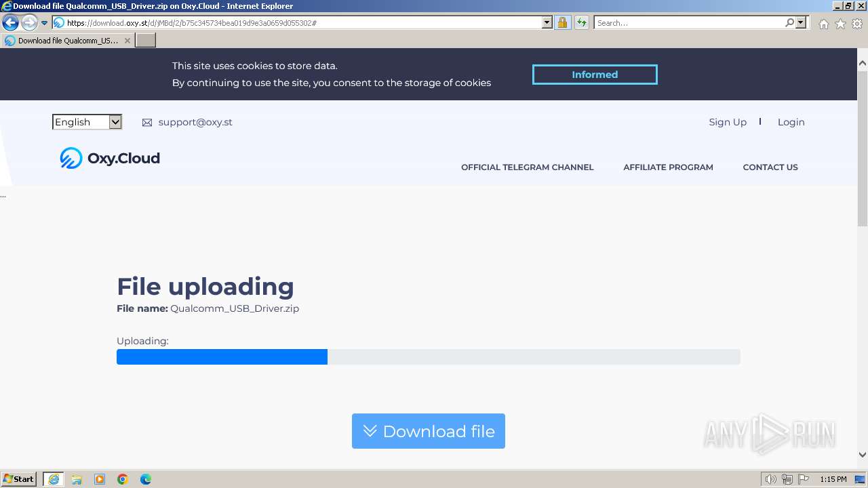Click the IE logo in title bar
Screen dimensions: 868x488
click(x=7, y=6)
